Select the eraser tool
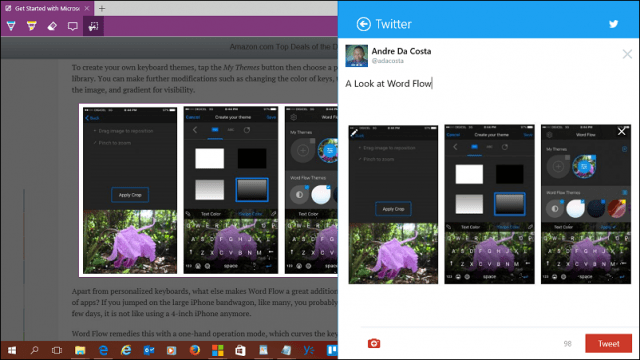Screen dimensions: 640x360 [x=52, y=27]
